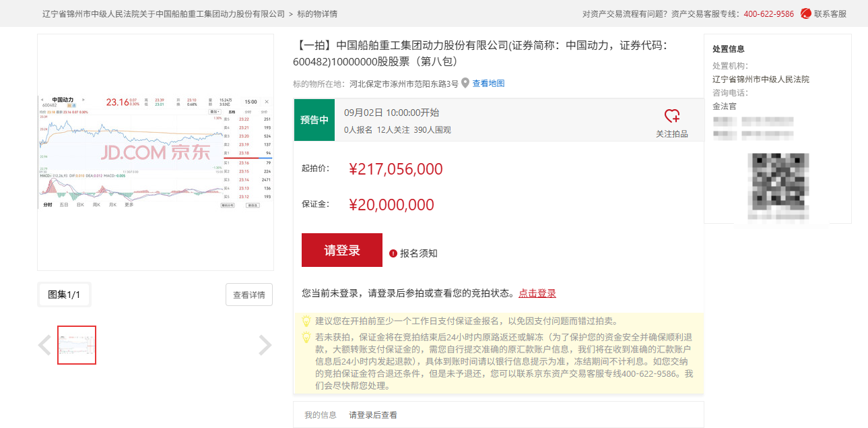The width and height of the screenshot is (868, 428).
Task: Click the auction title starting with 【一拍】
Action: click(x=482, y=53)
